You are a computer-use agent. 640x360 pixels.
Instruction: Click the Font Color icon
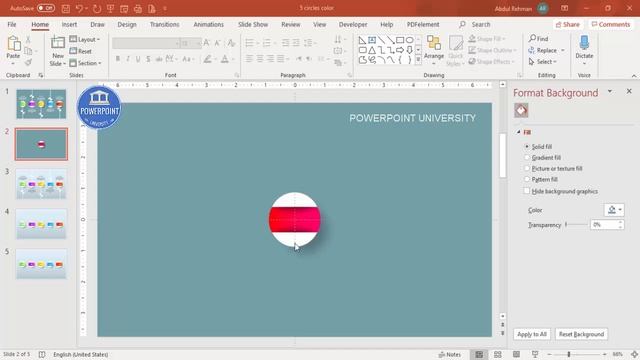(x=224, y=59)
